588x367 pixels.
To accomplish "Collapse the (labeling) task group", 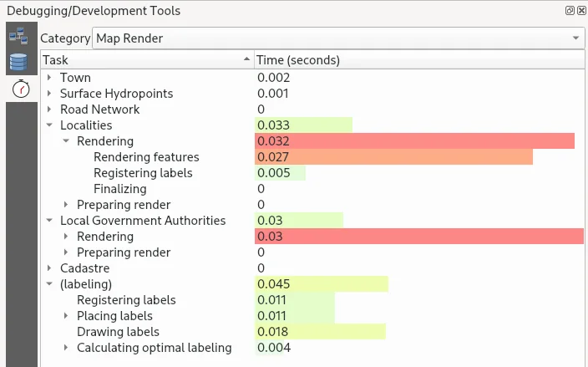I will tap(49, 284).
